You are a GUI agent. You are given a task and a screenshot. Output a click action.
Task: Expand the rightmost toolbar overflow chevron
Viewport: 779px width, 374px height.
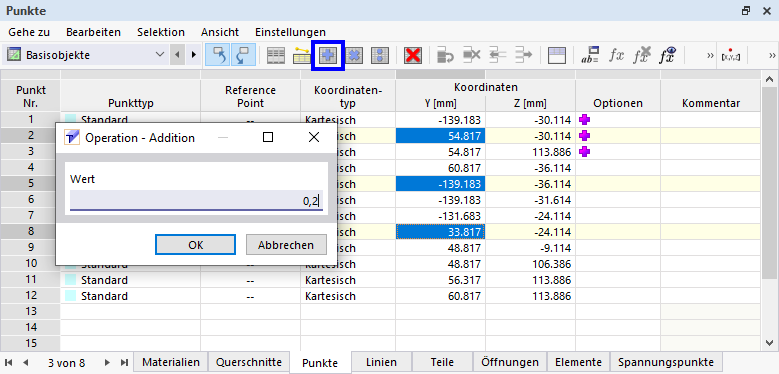point(772,55)
